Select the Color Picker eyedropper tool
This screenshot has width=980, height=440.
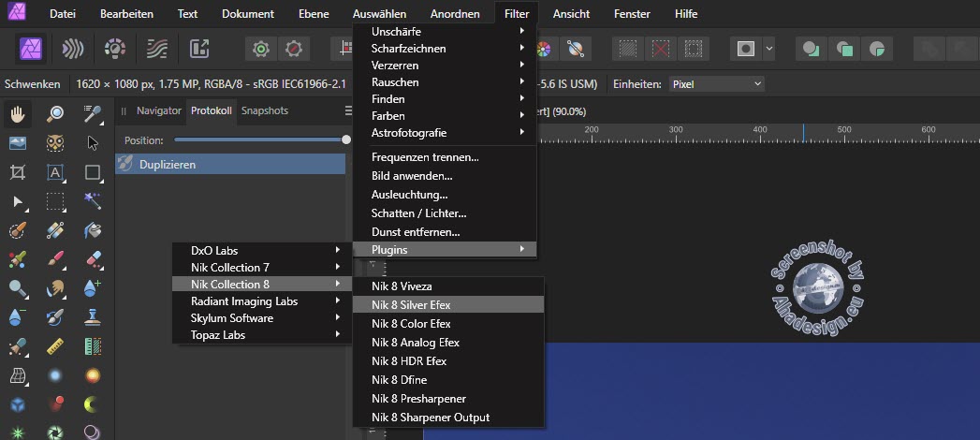(93, 114)
